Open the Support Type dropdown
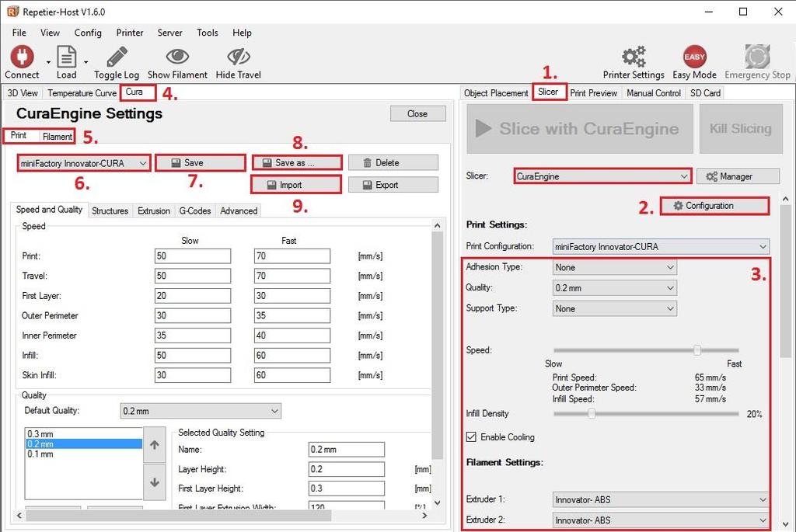796x532 pixels. point(614,309)
